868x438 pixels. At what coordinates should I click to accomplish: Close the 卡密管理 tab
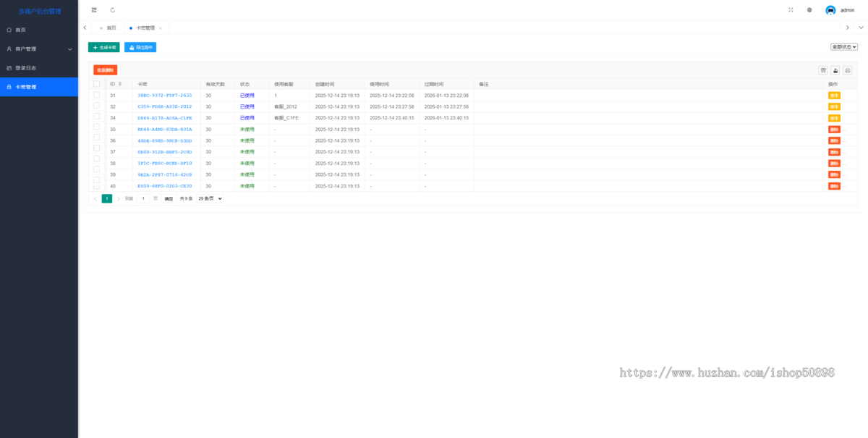161,28
